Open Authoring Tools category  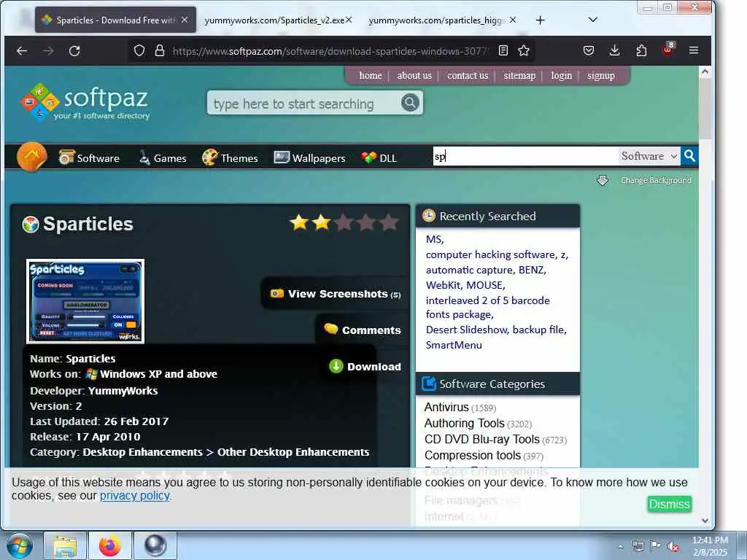(465, 424)
